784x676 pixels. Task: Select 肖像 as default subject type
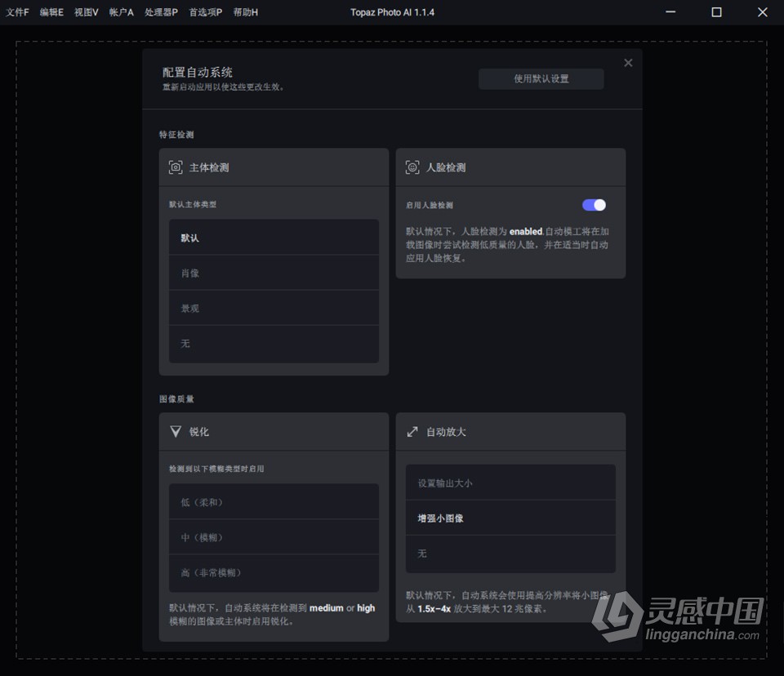coord(274,273)
